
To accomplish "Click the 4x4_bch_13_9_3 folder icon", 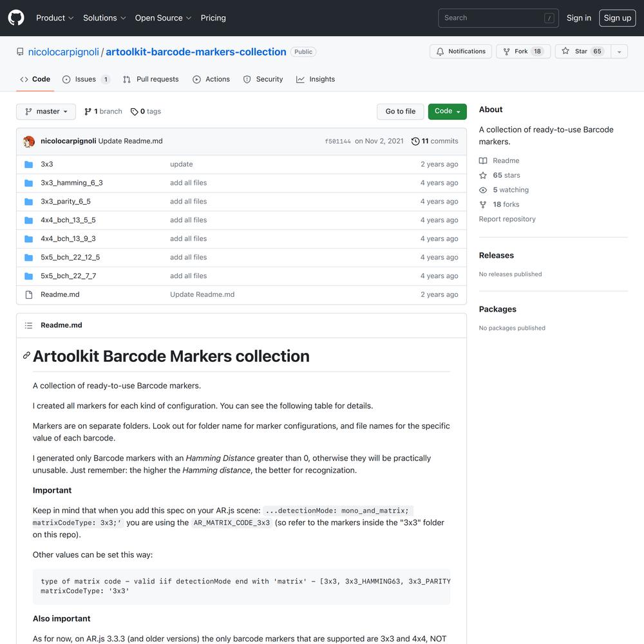I will click(x=29, y=239).
